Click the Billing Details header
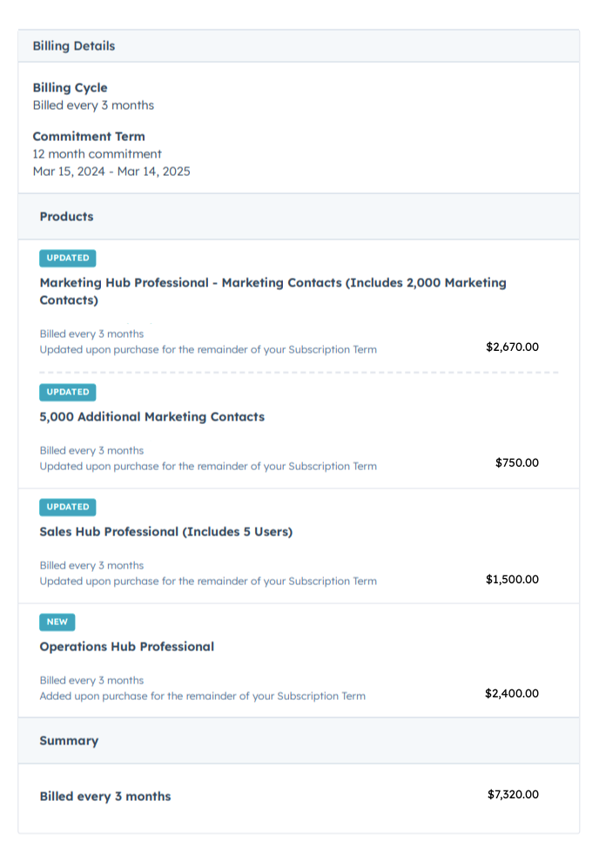This screenshot has height=868, width=599. click(74, 46)
